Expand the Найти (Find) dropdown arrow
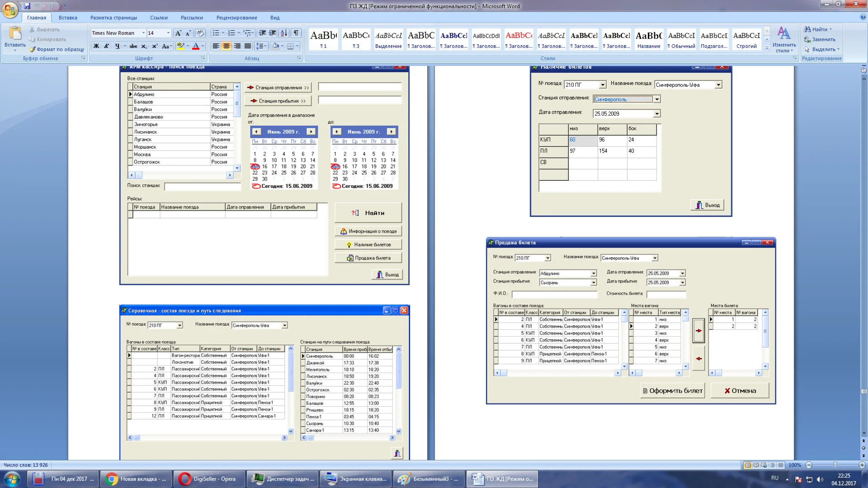The image size is (868, 488). [x=830, y=29]
